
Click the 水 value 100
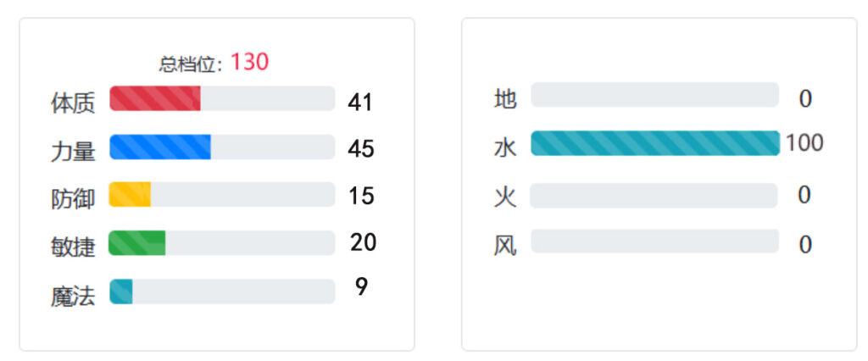point(805,143)
